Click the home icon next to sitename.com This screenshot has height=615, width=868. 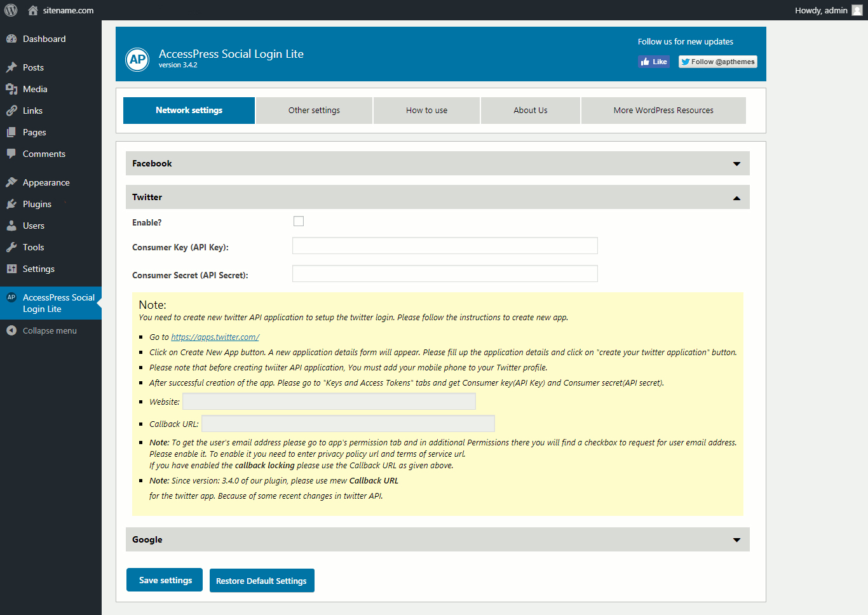[33, 10]
